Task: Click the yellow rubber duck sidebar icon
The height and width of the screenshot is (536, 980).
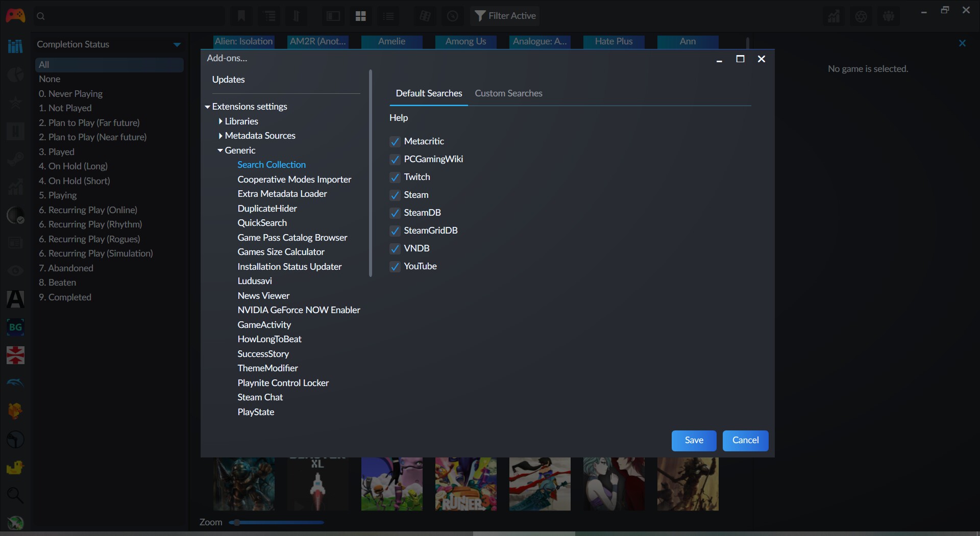Action: [15, 467]
